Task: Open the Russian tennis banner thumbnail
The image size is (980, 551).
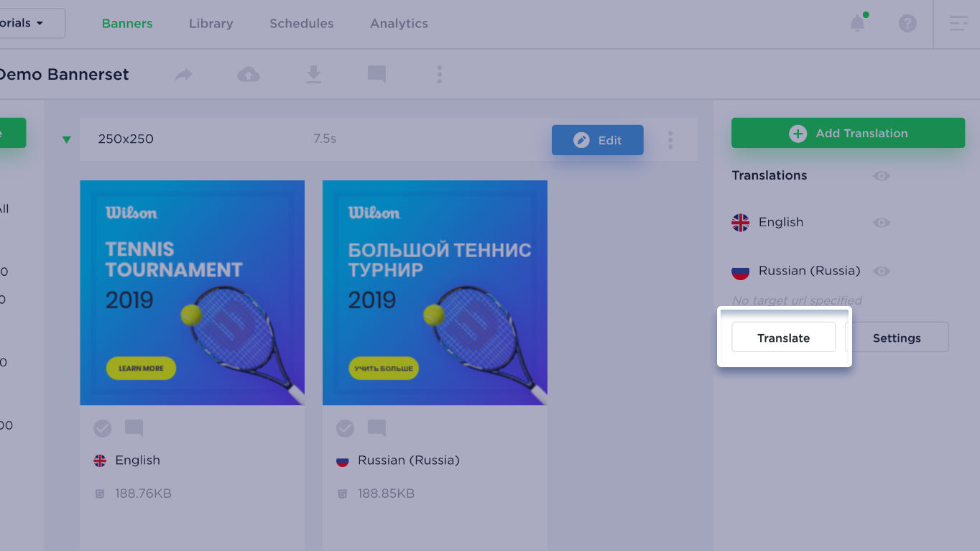Action: point(435,292)
